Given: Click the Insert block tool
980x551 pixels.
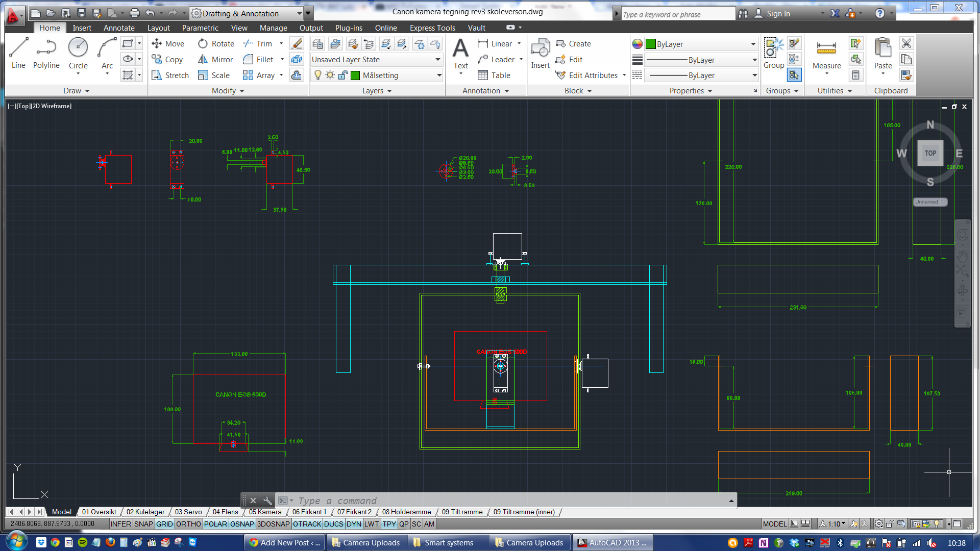Looking at the screenshot, I should (x=540, y=54).
